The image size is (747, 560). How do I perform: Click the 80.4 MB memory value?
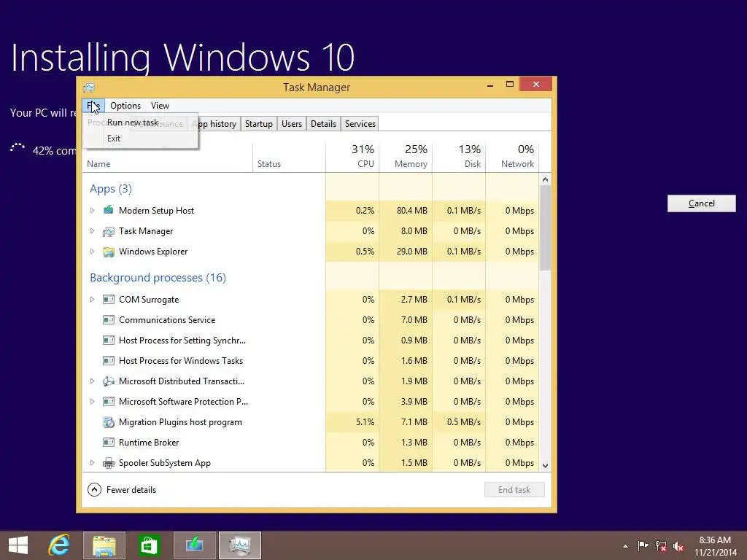[x=411, y=211]
